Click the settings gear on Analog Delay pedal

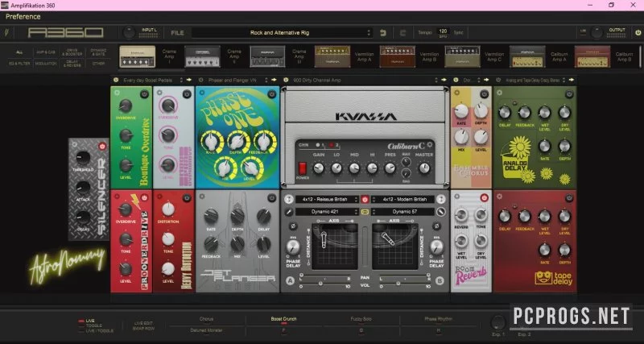click(x=499, y=93)
